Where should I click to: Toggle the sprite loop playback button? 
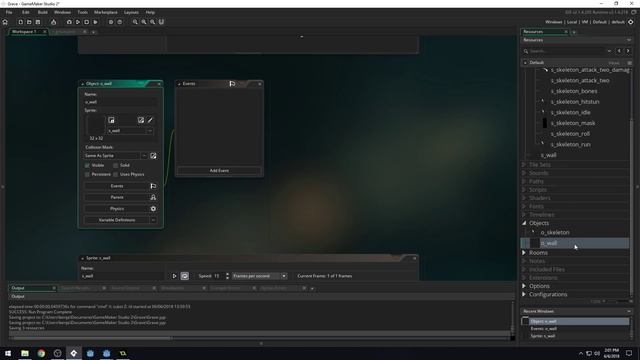click(x=184, y=276)
